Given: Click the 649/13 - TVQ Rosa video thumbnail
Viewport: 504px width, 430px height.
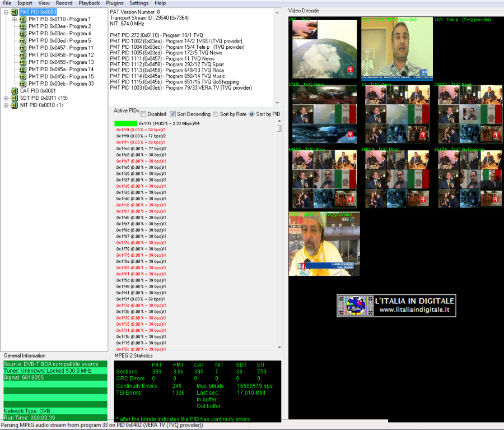Looking at the screenshot, I should pyautogui.click(x=324, y=179).
